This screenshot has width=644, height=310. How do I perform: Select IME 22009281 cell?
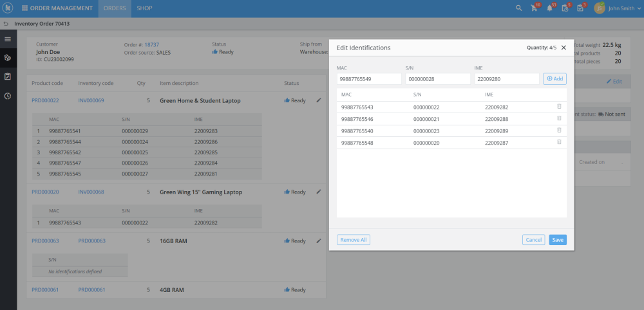coord(206,174)
